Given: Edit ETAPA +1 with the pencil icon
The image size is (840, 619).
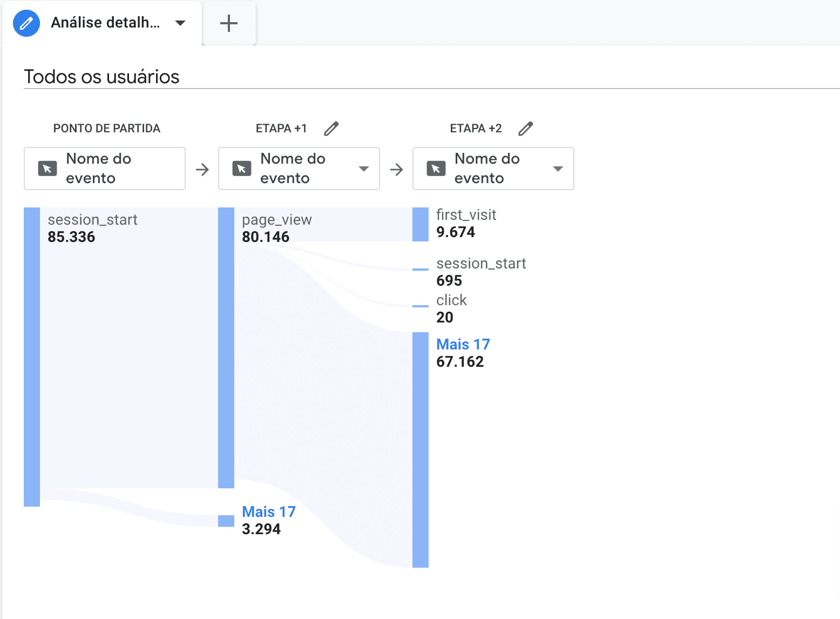Looking at the screenshot, I should 331,129.
